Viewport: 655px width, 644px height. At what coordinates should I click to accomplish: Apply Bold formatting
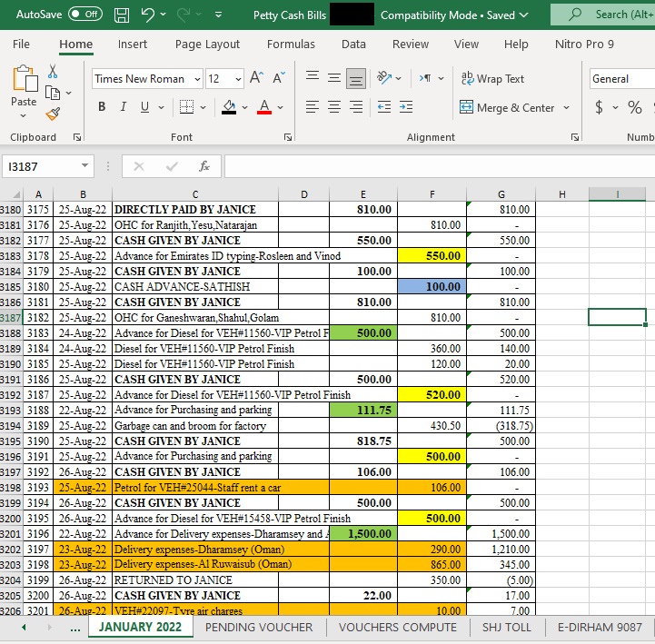coord(102,107)
